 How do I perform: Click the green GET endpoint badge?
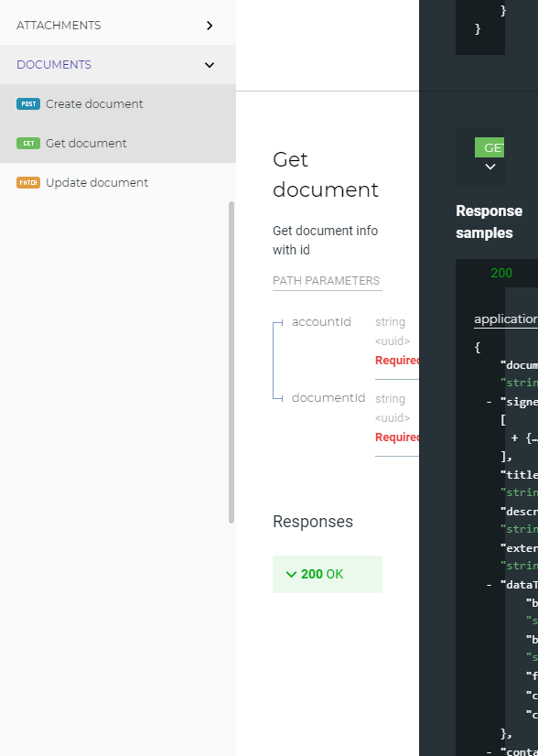tap(490, 147)
